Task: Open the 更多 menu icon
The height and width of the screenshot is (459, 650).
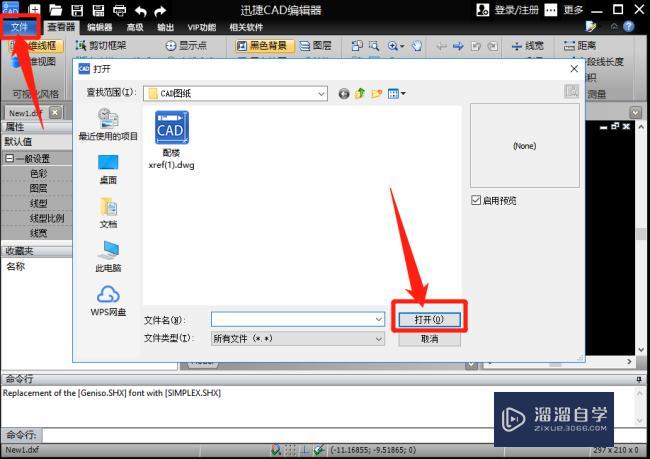Action: click(551, 10)
